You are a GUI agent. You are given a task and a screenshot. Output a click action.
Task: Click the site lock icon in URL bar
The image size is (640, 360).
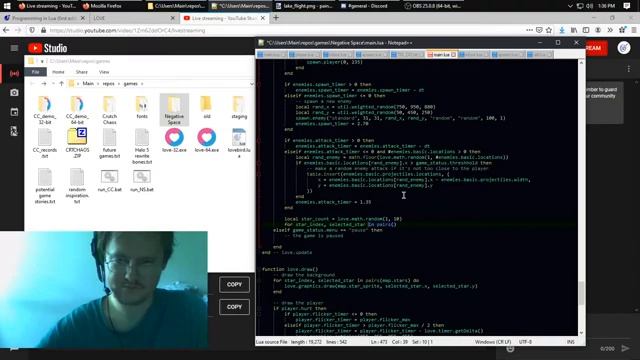[x=43, y=30]
